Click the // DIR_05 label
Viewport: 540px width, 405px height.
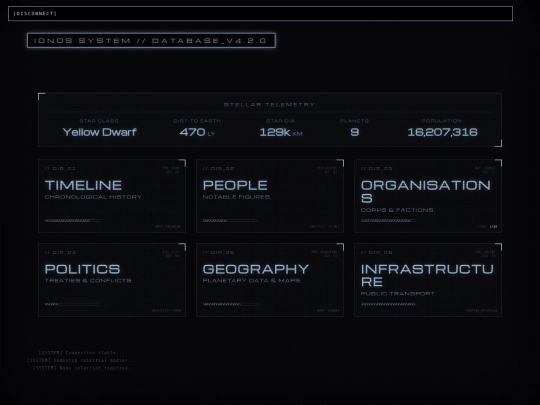click(x=218, y=252)
